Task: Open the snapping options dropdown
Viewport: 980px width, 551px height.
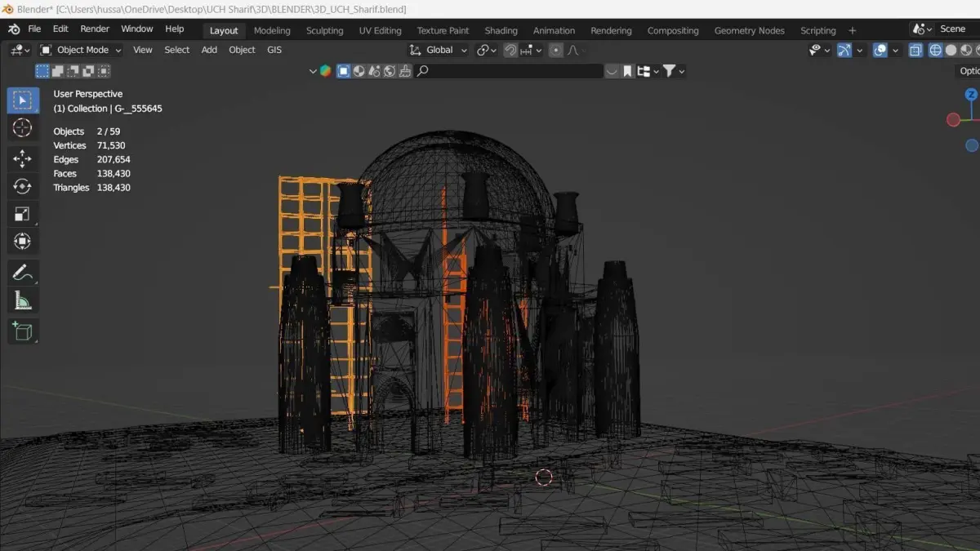Action: (532, 50)
